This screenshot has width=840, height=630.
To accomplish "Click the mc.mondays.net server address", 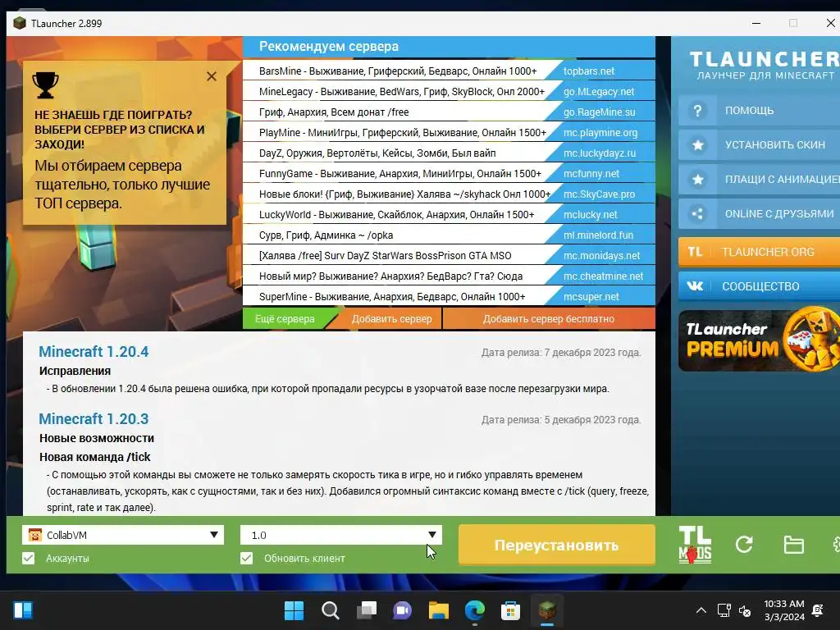I will [601, 256].
